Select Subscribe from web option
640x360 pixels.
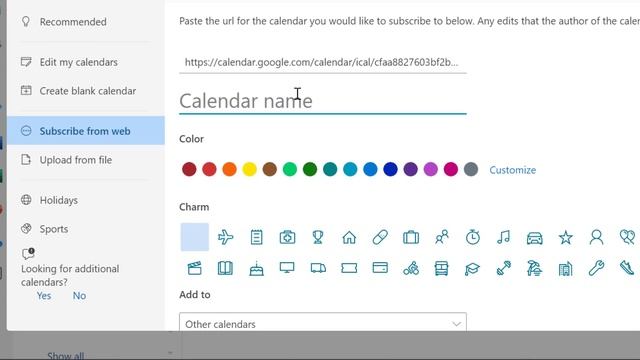tap(86, 131)
